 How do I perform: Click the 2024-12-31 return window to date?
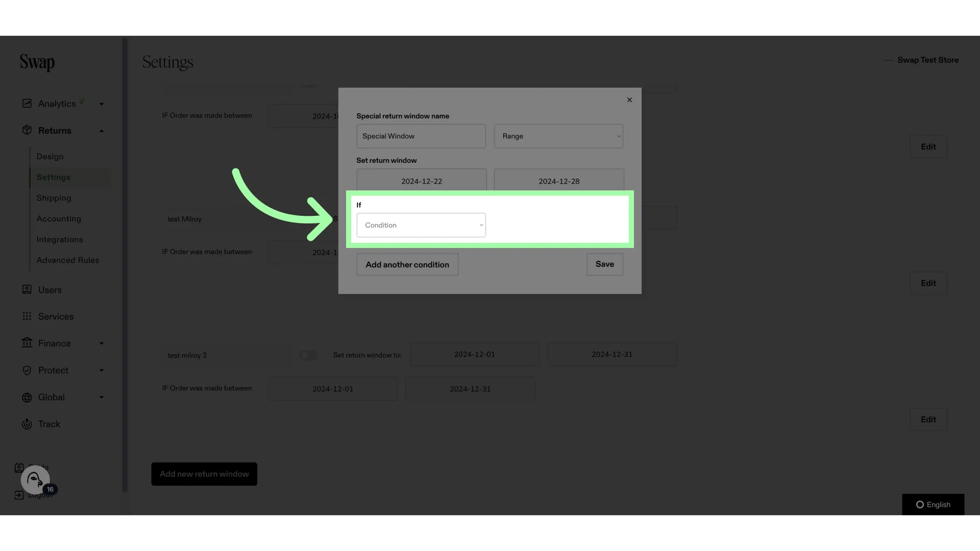pos(612,354)
